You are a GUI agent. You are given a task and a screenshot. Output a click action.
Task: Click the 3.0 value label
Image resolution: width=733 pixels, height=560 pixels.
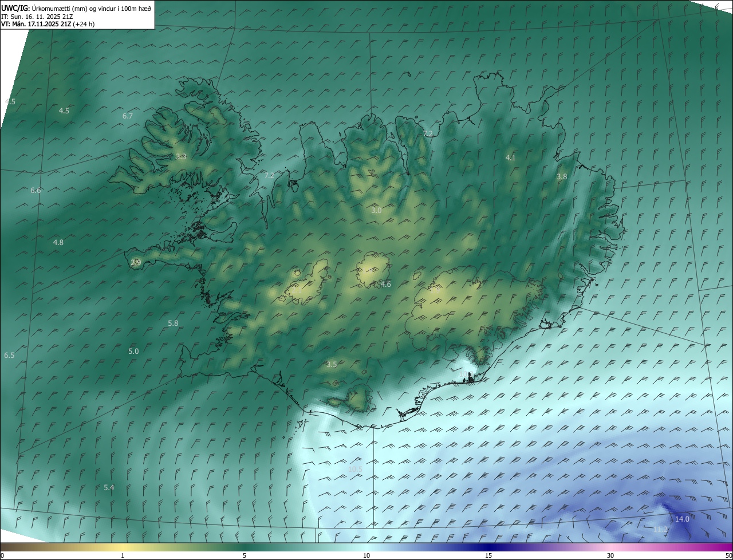(x=376, y=210)
